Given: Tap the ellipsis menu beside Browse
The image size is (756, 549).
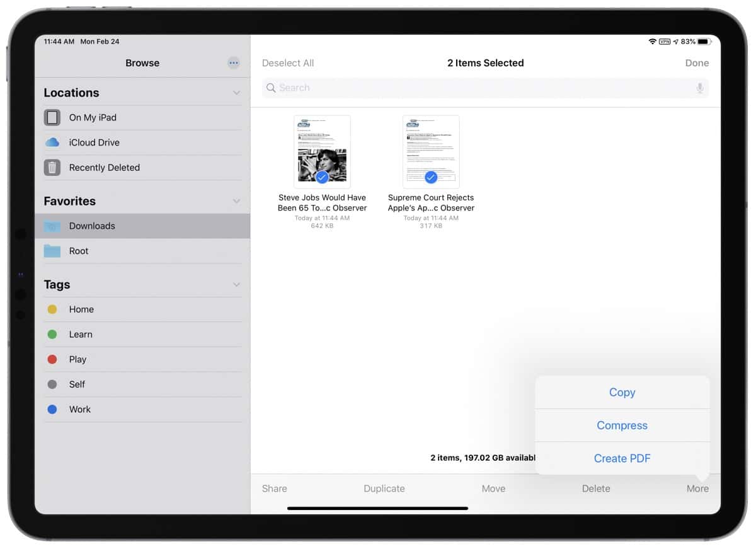Looking at the screenshot, I should click(x=234, y=62).
